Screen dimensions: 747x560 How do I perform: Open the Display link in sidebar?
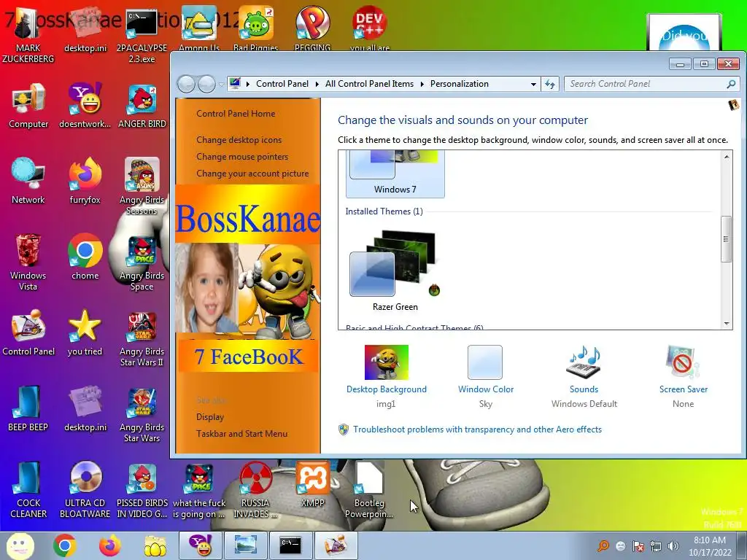coord(210,416)
